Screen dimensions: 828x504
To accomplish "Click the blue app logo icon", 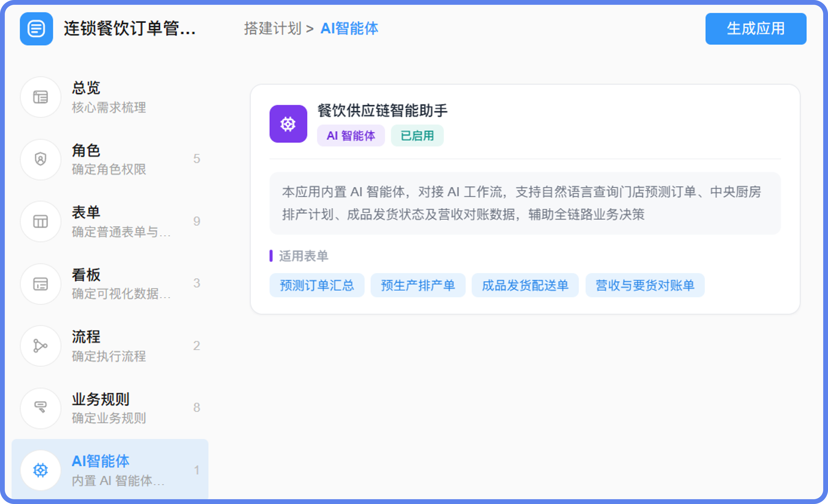I will tap(36, 29).
